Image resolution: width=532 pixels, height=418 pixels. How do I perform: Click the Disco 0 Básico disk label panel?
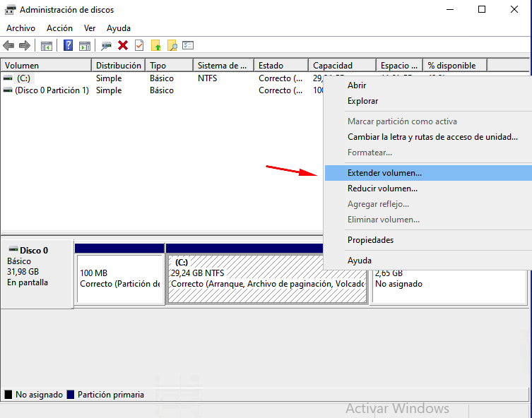(37, 273)
